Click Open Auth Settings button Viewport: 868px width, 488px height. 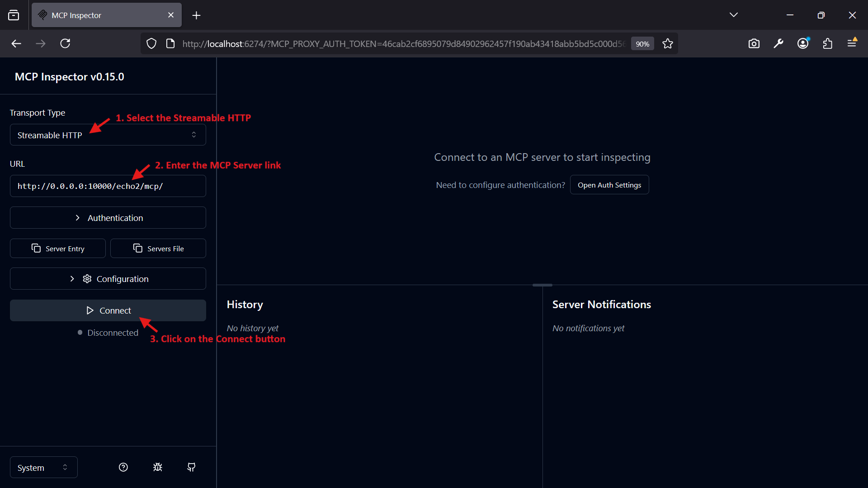point(609,185)
